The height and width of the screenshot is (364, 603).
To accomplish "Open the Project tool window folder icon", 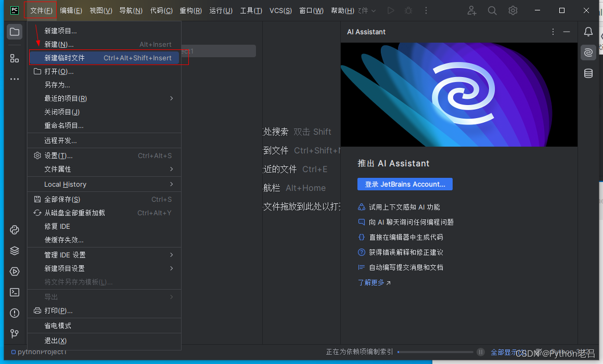I will tap(15, 32).
